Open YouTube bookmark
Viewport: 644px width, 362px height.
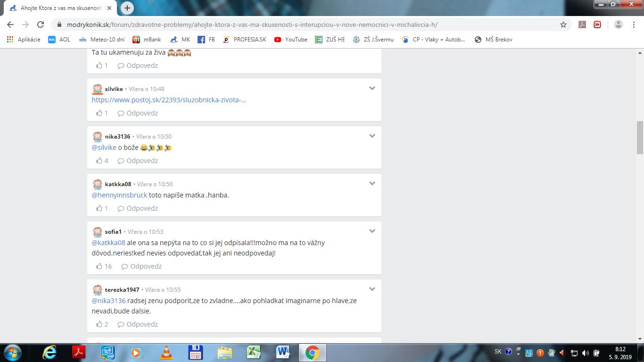tap(291, 40)
